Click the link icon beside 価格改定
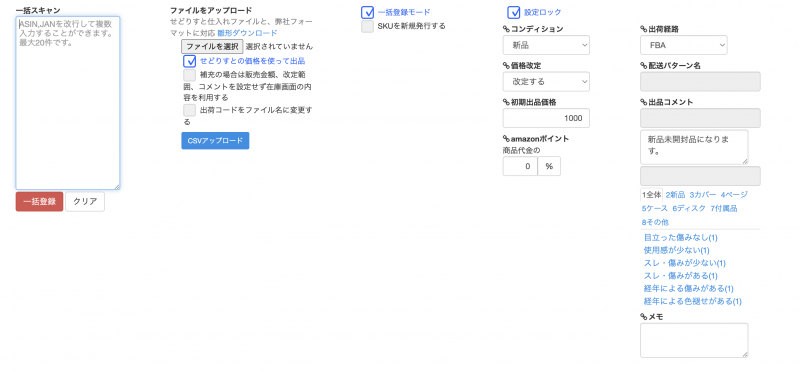Screen dimensions: 800x373 pos(506,66)
